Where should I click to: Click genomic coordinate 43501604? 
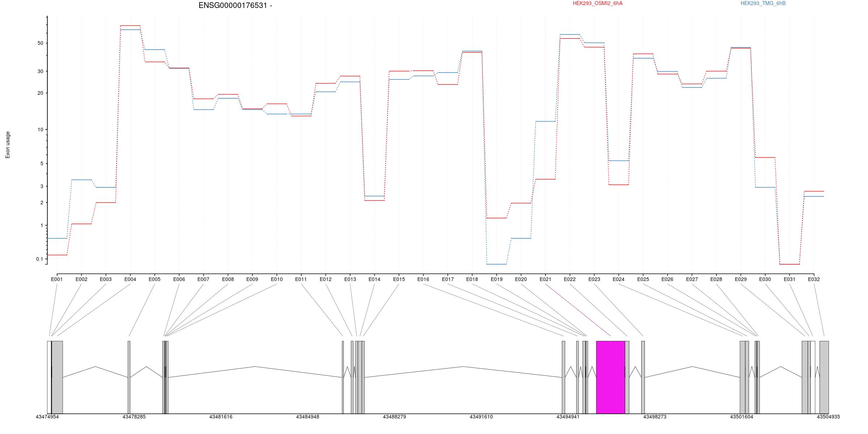(x=741, y=417)
